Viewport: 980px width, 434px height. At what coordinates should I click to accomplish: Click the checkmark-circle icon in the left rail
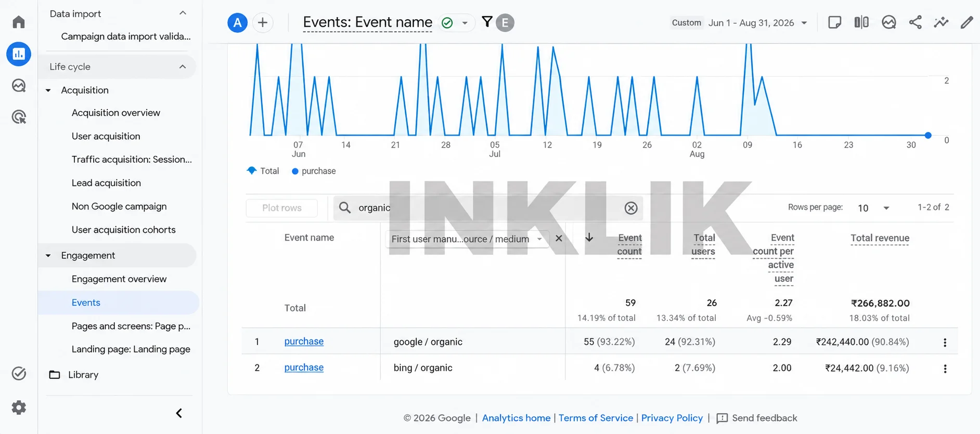[x=19, y=374]
